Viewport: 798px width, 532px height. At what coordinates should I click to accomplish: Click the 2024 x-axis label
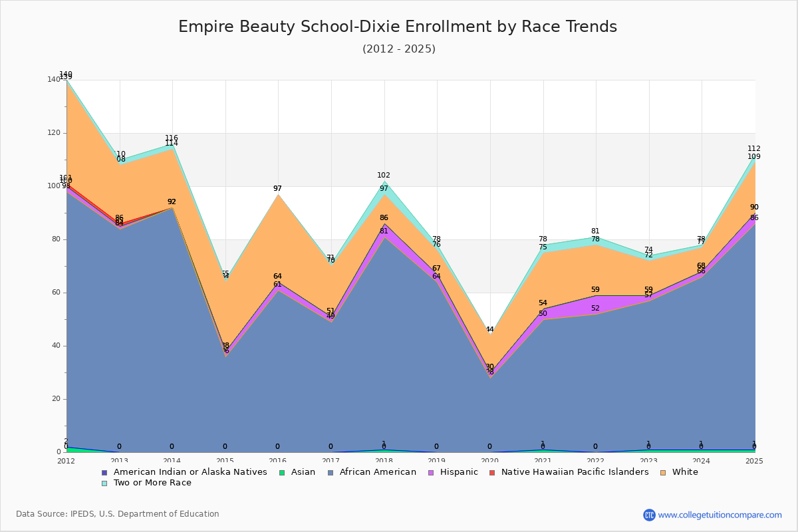[x=702, y=461]
